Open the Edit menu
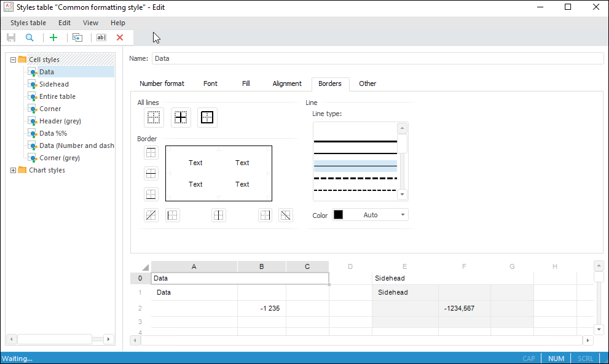609x364 pixels. click(65, 23)
